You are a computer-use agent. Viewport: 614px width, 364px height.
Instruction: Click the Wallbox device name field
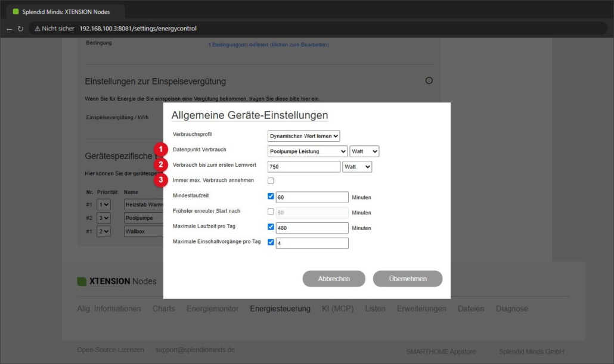144,231
